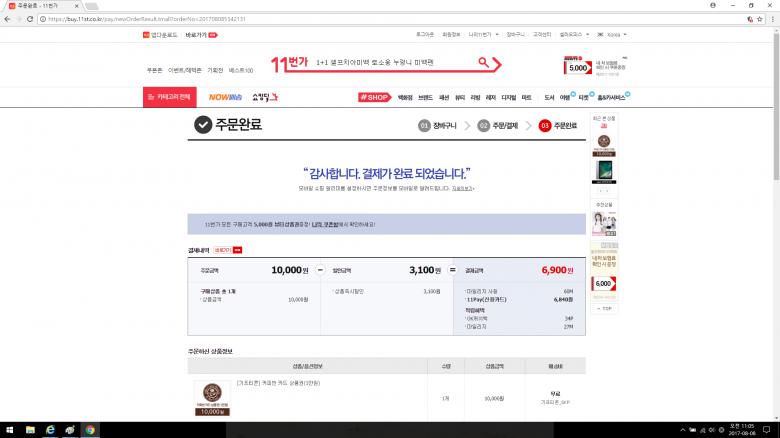
Task: Open the Windows Start menu
Action: (x=8, y=430)
